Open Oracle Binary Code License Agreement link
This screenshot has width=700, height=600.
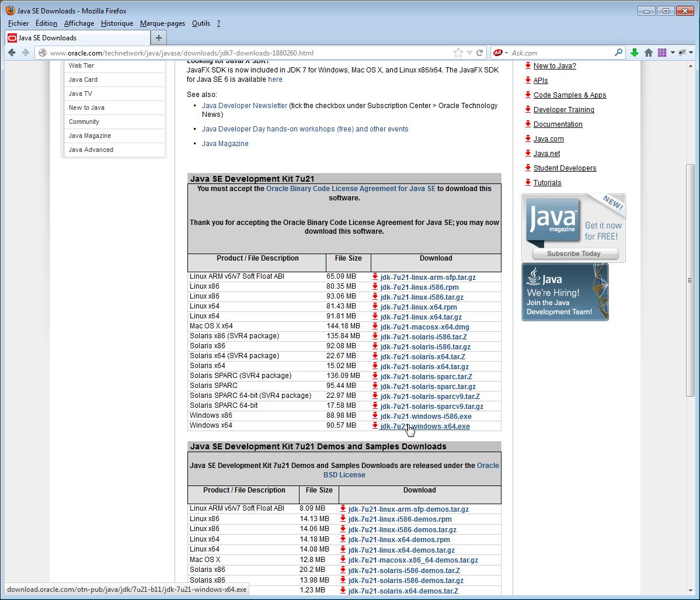[350, 189]
